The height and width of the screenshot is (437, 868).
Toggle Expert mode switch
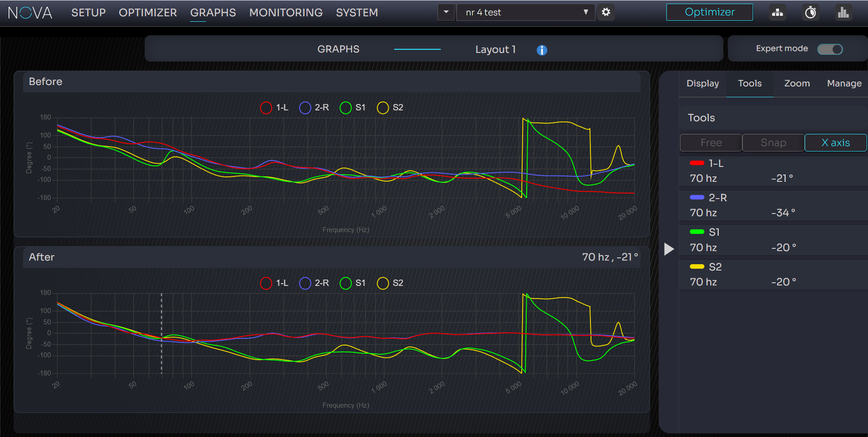click(x=830, y=49)
